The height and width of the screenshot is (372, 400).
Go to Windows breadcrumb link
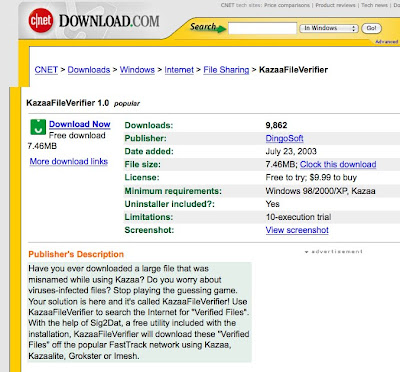(137, 70)
